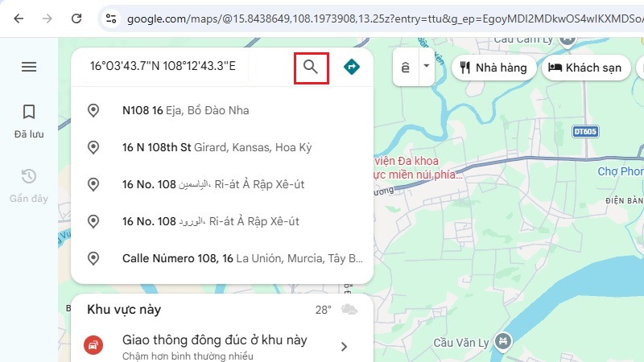Filter map by Nhà hàng restaurants

(x=493, y=68)
